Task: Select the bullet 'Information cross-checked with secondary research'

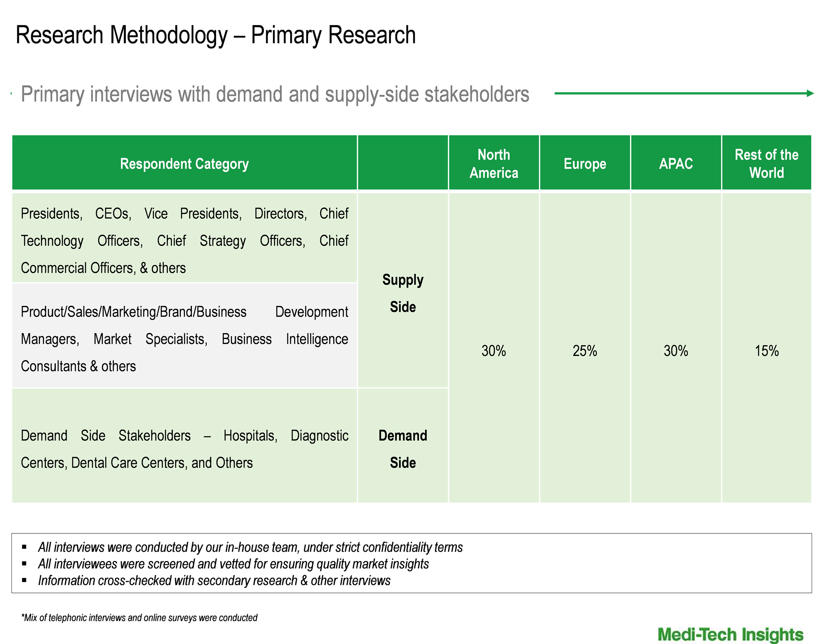Action: (x=214, y=580)
